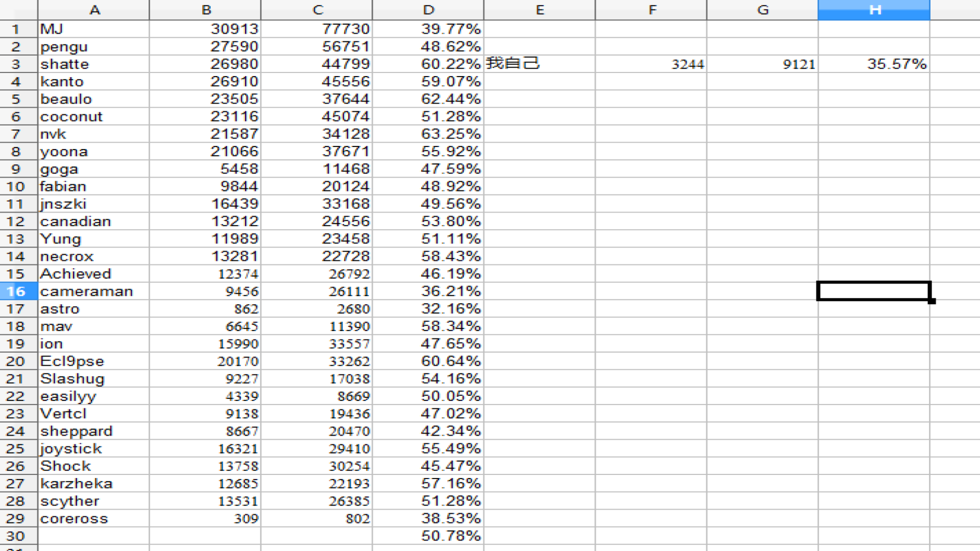Click cell with value 9121
The image size is (980, 551).
tap(763, 64)
